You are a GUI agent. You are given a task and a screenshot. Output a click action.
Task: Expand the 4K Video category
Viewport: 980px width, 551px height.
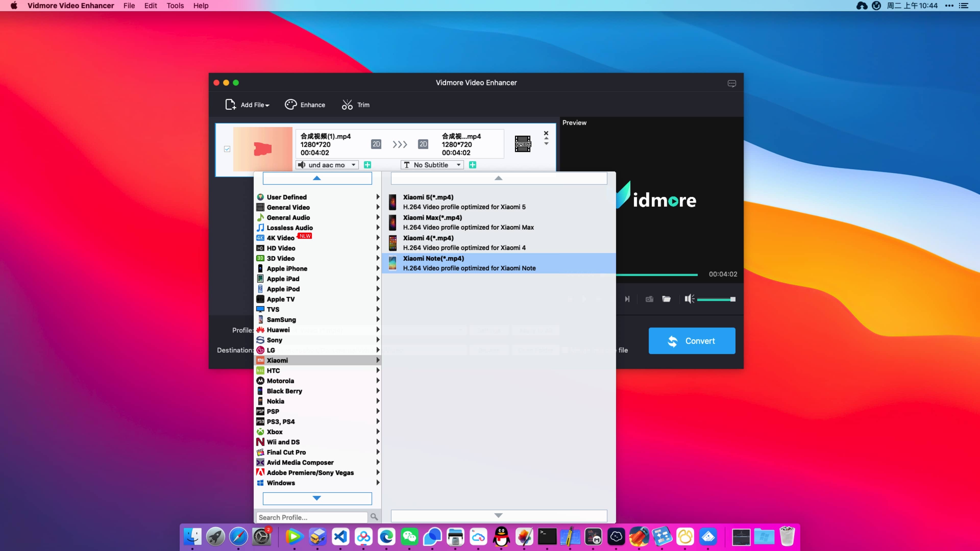coord(318,238)
